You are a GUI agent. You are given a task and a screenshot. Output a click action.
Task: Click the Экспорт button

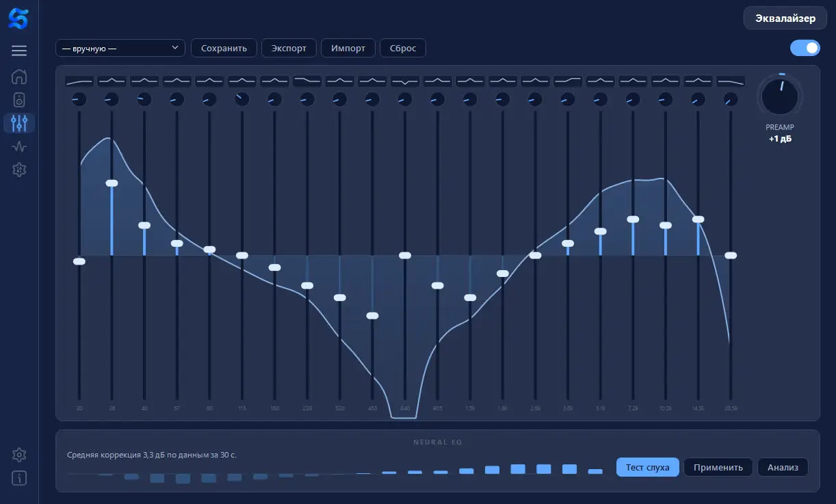[x=289, y=48]
